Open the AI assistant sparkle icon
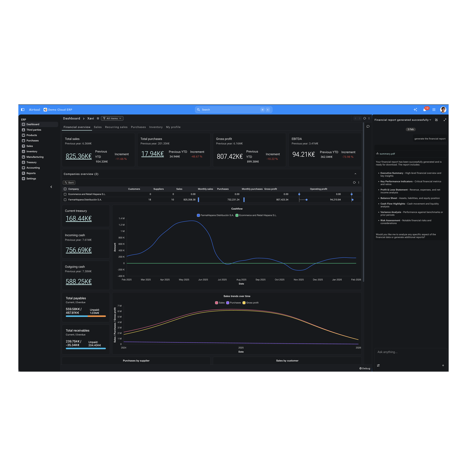 (x=415, y=110)
